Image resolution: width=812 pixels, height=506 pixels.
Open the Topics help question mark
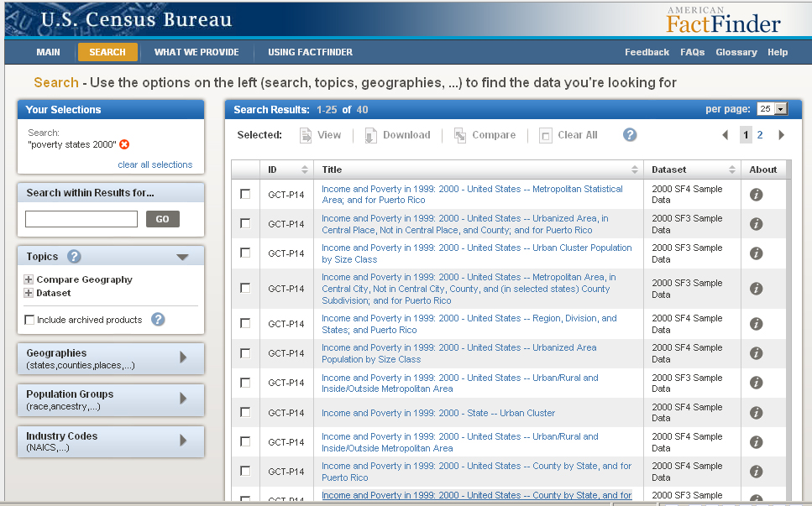[x=74, y=257]
